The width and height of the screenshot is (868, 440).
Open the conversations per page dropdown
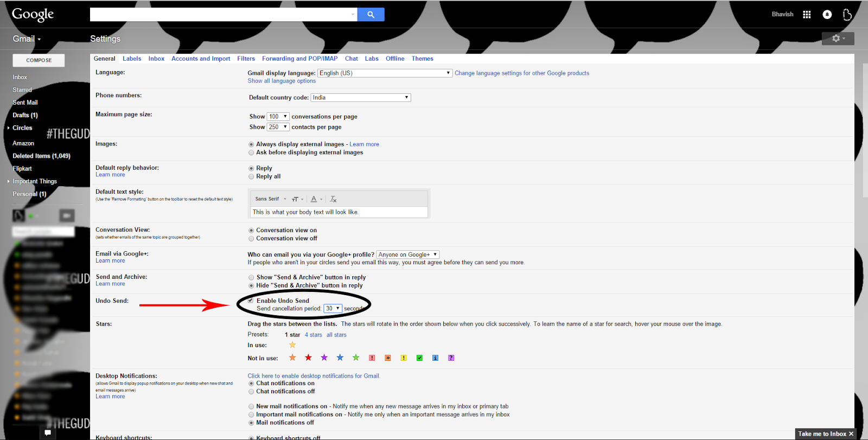pos(278,117)
